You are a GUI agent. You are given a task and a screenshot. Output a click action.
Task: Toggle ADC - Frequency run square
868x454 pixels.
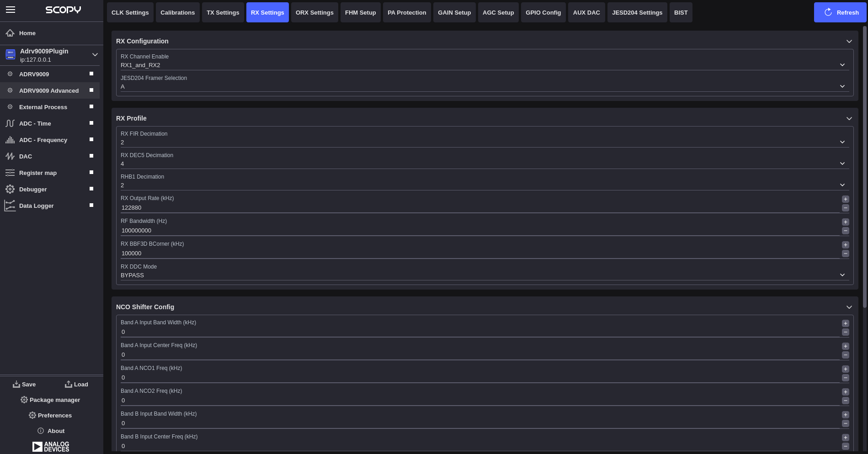click(x=91, y=139)
